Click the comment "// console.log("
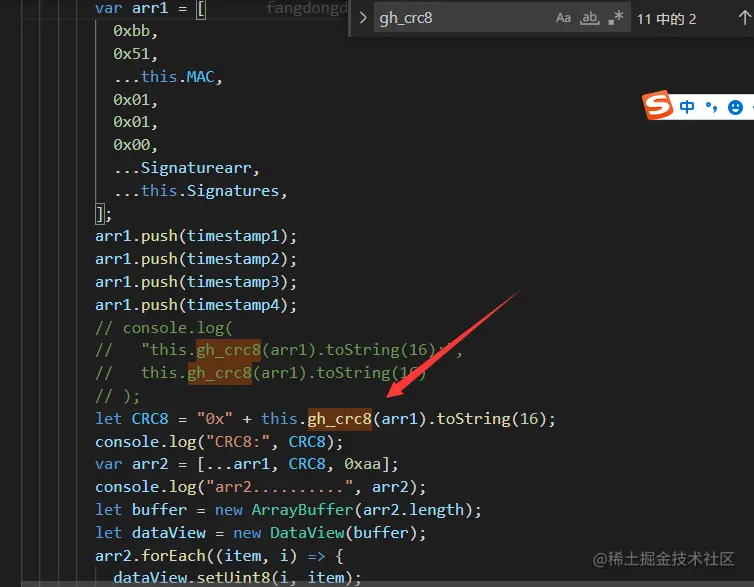 [x=164, y=328]
